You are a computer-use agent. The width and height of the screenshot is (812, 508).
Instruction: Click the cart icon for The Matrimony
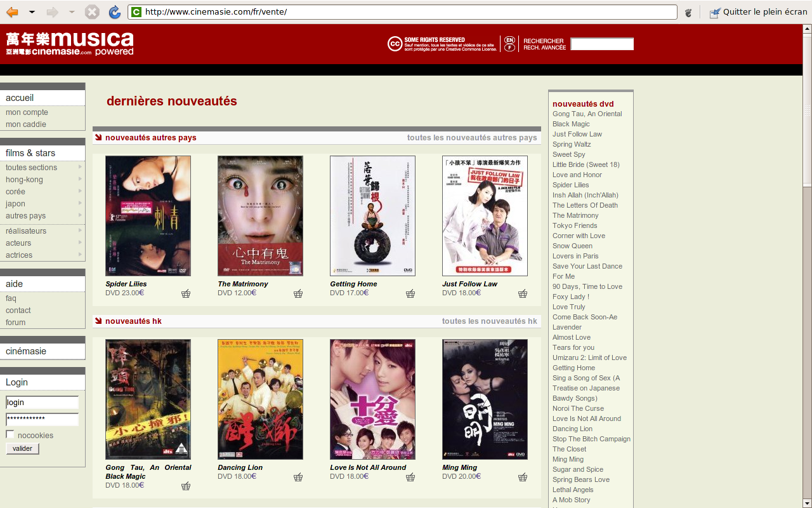point(298,293)
